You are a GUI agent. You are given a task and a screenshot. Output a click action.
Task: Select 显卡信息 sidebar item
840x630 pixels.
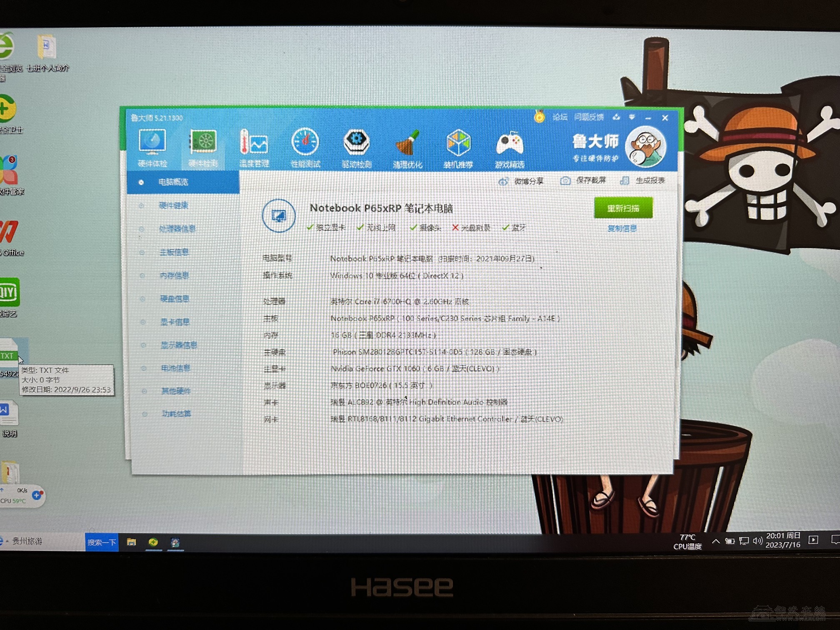(175, 322)
